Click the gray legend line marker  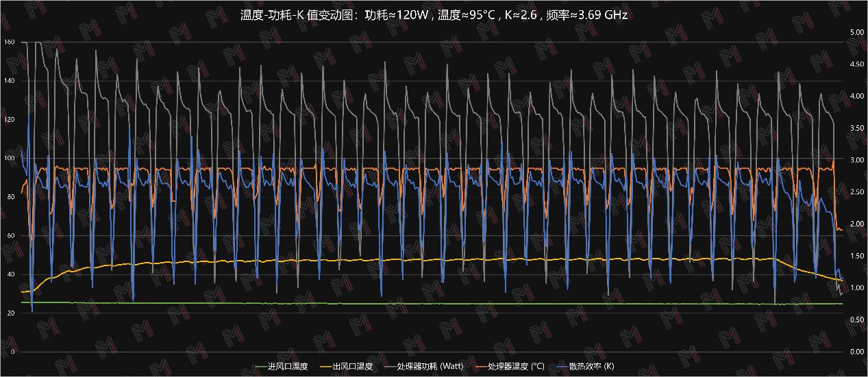pos(392,367)
